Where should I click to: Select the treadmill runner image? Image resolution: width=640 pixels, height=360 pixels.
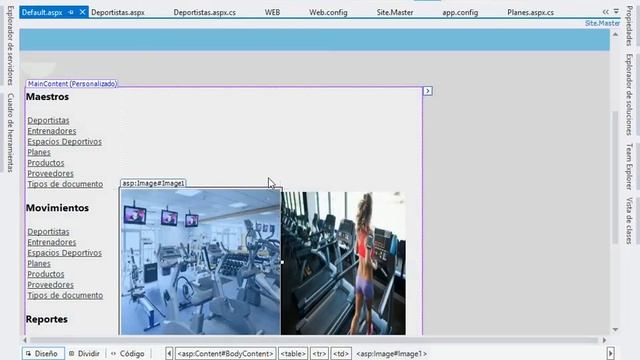(x=343, y=263)
